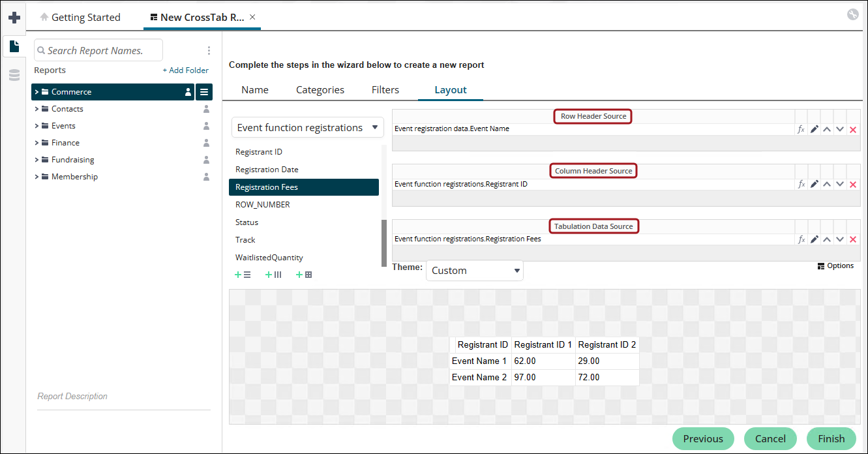
Task: Open formula editor for Row Header Source
Action: [x=801, y=129]
